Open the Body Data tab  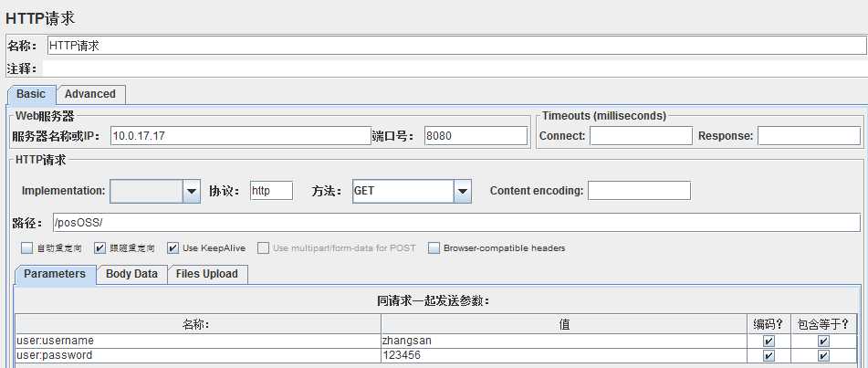tap(131, 274)
